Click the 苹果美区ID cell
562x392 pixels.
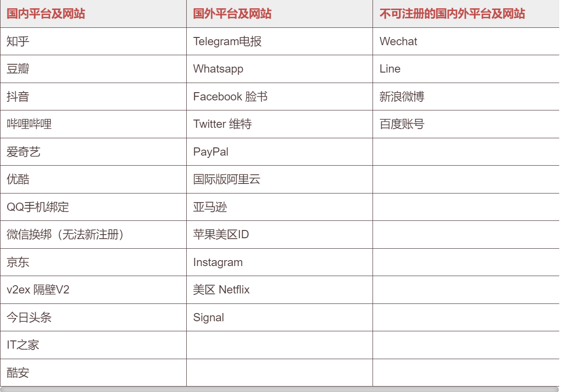[x=279, y=235]
